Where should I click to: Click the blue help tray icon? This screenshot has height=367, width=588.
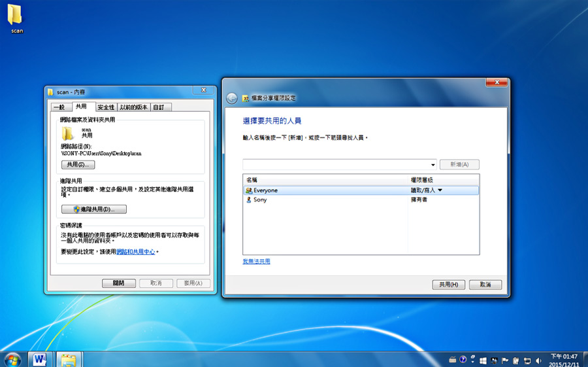click(463, 360)
